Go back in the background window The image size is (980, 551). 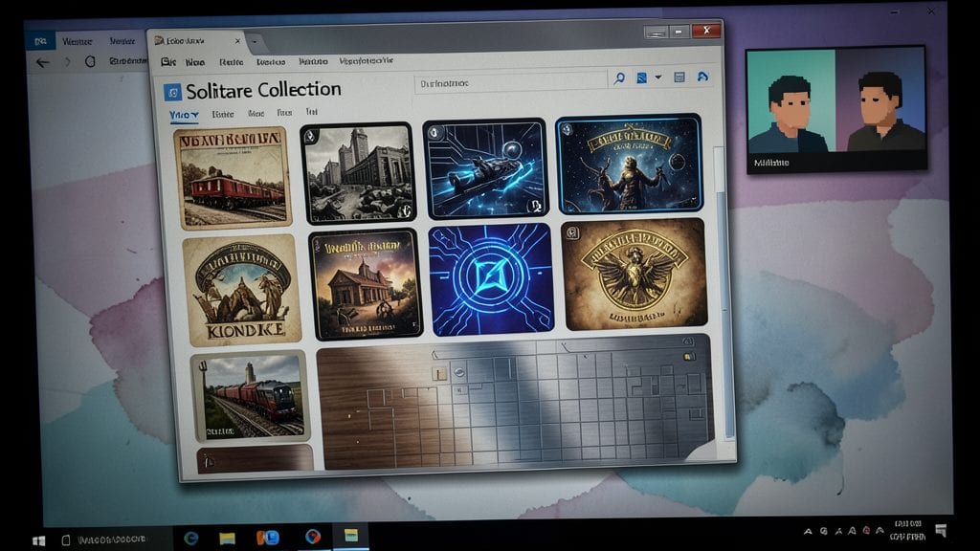click(42, 62)
